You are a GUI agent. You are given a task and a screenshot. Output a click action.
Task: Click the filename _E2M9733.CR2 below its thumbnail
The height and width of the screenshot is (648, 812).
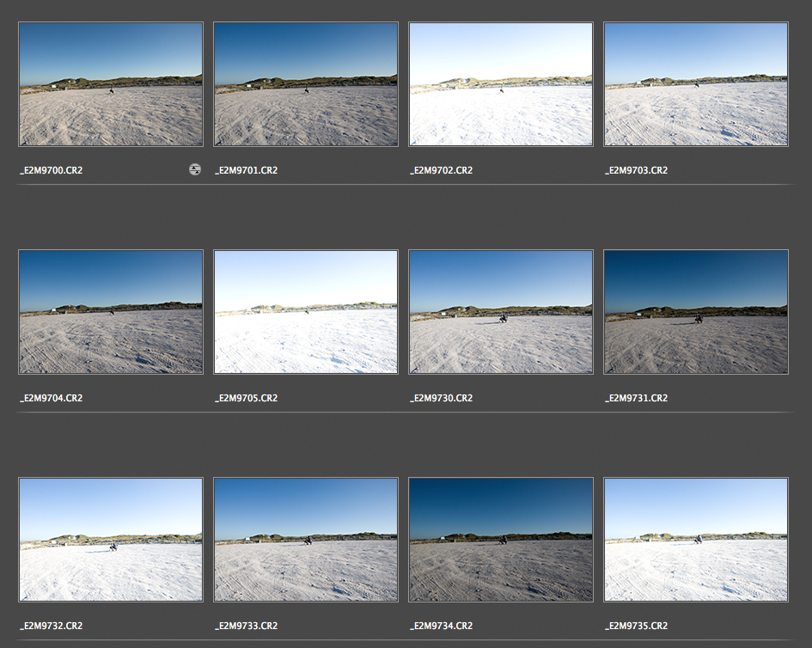coord(246,627)
